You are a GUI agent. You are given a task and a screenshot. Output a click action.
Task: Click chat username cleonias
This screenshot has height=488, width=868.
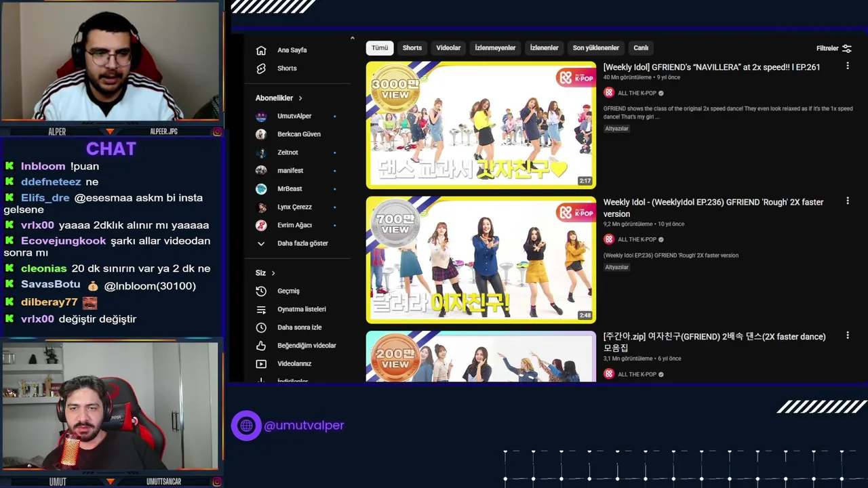(43, 268)
